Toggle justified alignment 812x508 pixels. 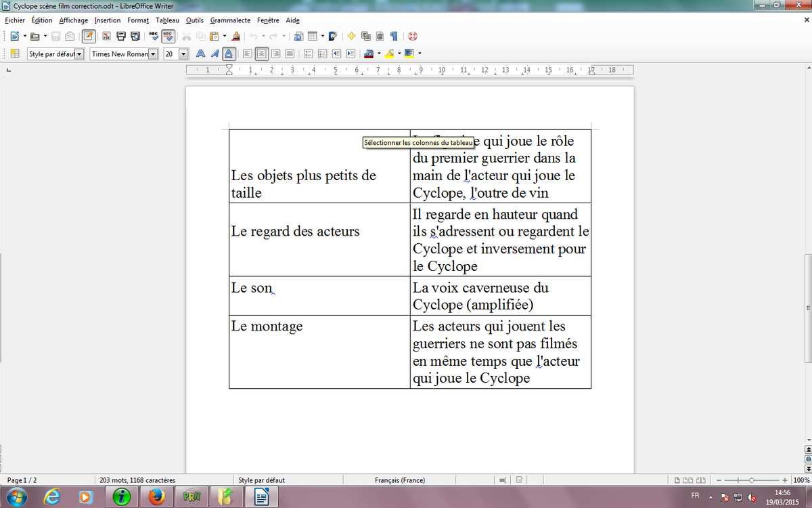click(x=290, y=54)
